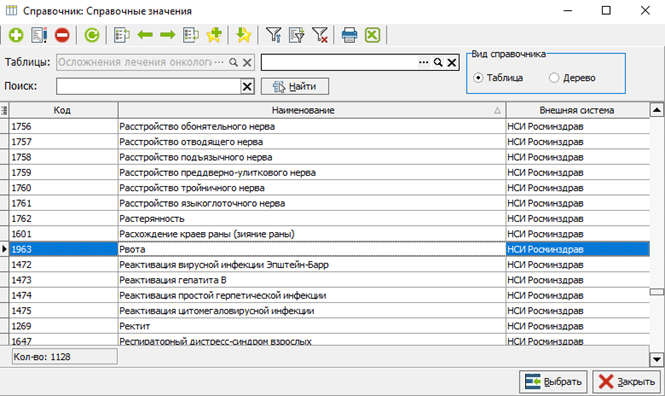The width and height of the screenshot is (665, 396).
Task: Clear the second lookup field with X
Action: point(452,62)
